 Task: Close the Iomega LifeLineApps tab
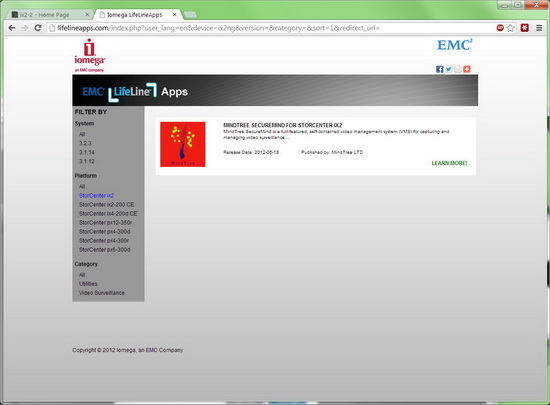(x=174, y=15)
